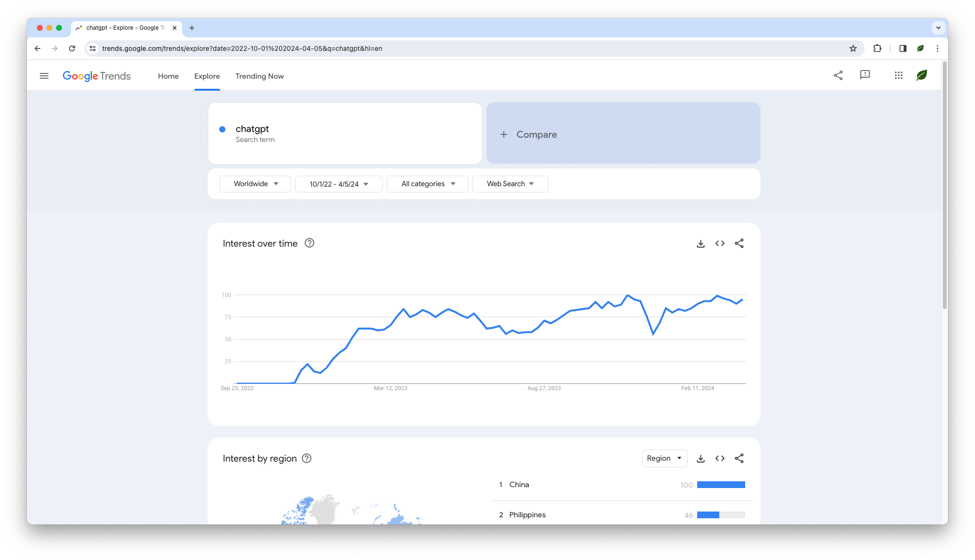975x560 pixels.
Task: Share the Interest over time chart
Action: (739, 243)
